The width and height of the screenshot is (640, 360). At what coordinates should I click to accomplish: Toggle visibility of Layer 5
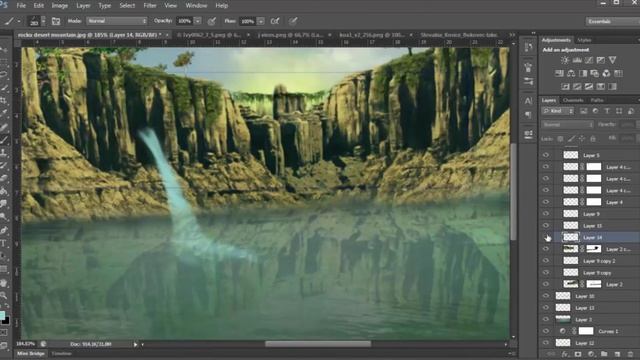tap(546, 155)
